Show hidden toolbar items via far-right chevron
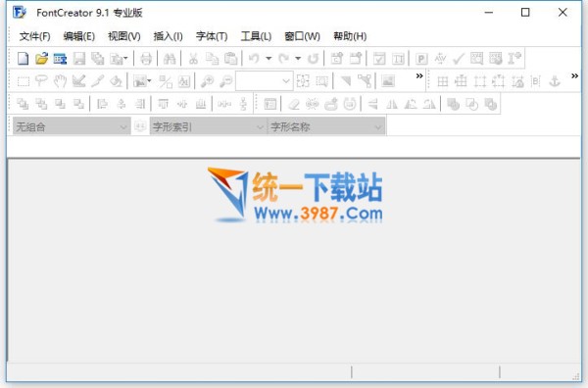 click(x=574, y=76)
